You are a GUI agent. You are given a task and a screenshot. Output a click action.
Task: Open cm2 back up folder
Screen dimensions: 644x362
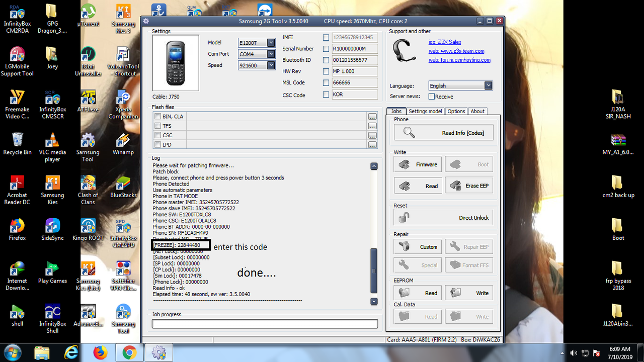coord(618,187)
